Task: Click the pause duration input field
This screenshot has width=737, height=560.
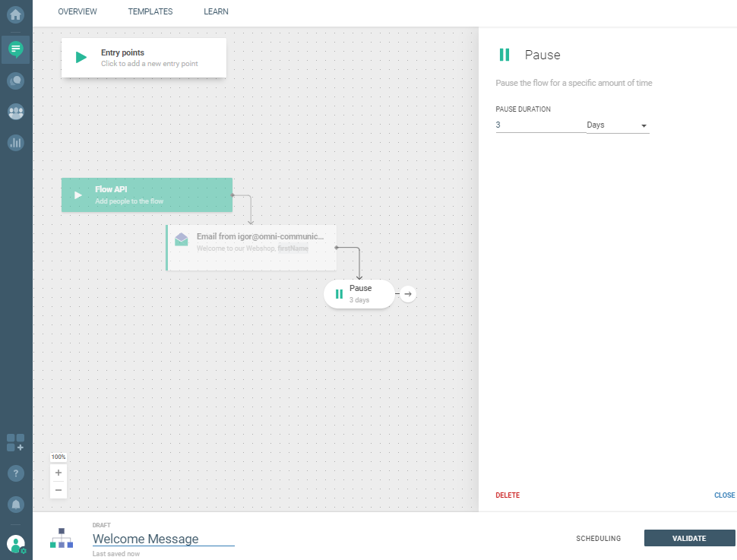Action: [x=540, y=125]
